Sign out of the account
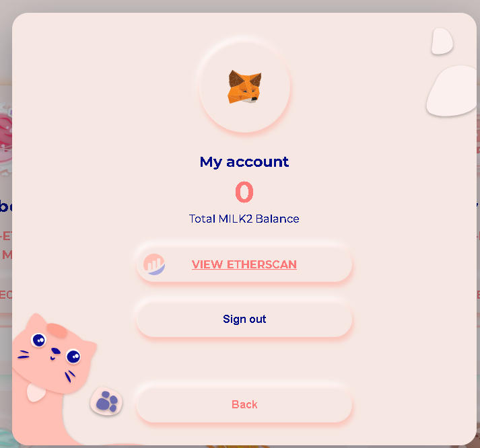 pyautogui.click(x=244, y=319)
